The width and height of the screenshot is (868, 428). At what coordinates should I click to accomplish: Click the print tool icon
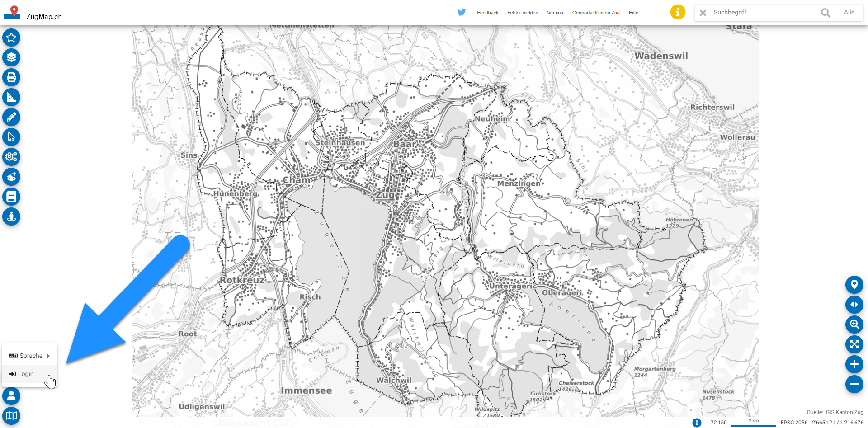coord(11,77)
